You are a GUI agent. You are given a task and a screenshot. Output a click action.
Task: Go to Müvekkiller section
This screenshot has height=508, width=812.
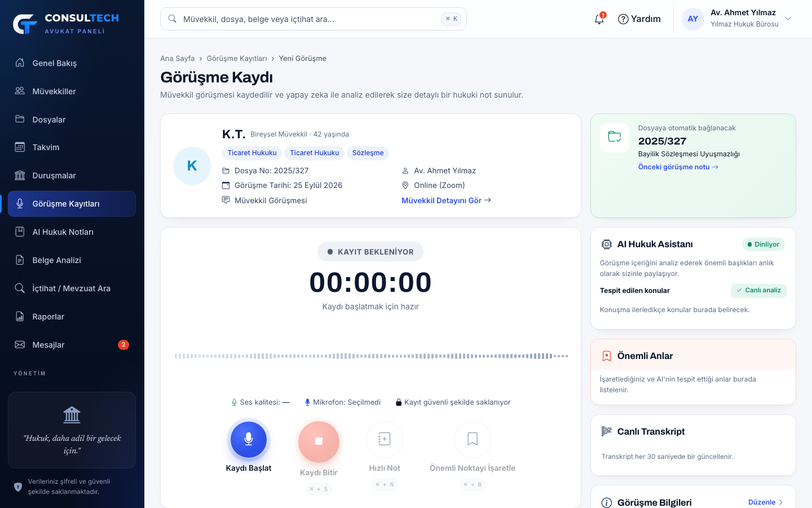coord(72,91)
